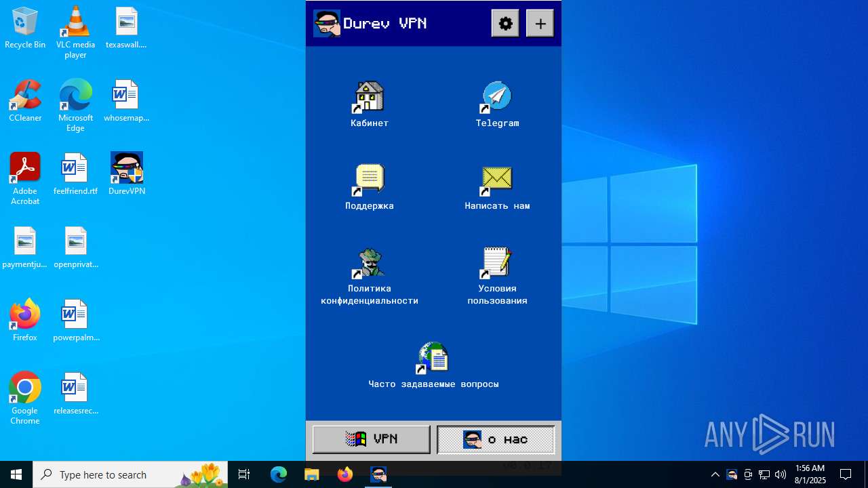868x488 pixels.
Task: Open Task View from taskbar
Action: 244,474
